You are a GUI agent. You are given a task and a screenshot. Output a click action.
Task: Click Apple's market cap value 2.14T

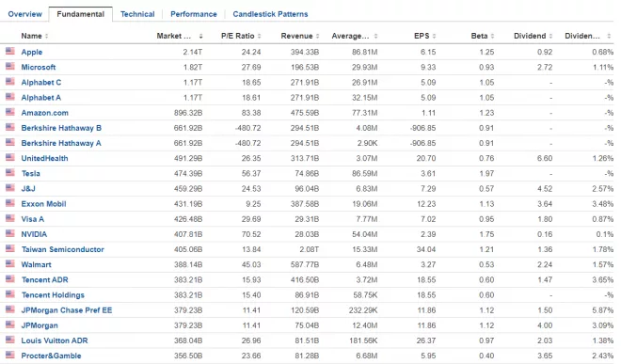(x=193, y=52)
